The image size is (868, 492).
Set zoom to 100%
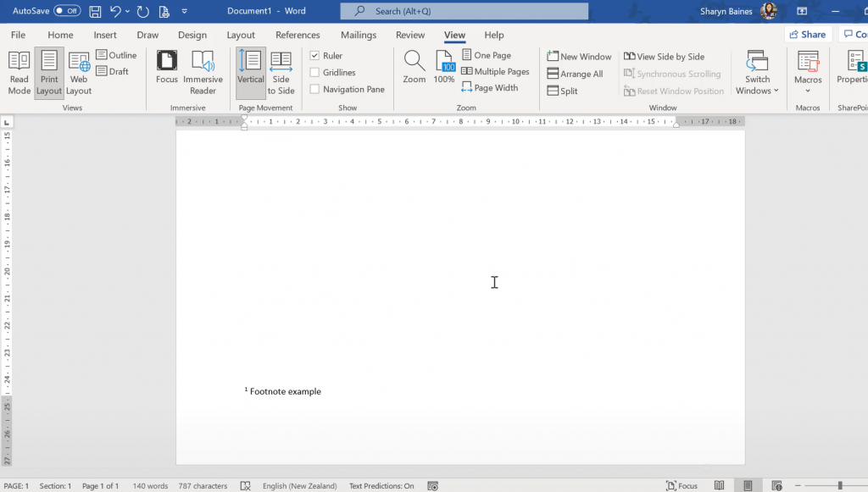pos(444,68)
